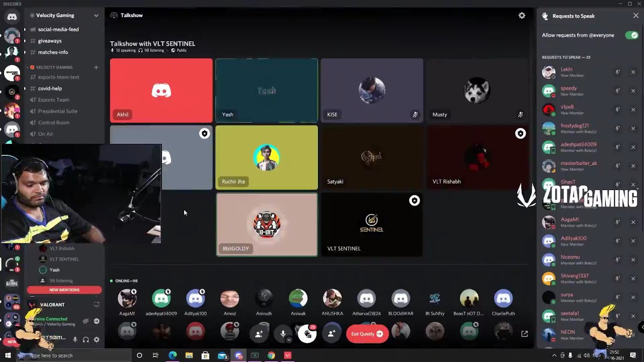Open Windows Start menu
The height and width of the screenshot is (362, 644).
point(8,355)
